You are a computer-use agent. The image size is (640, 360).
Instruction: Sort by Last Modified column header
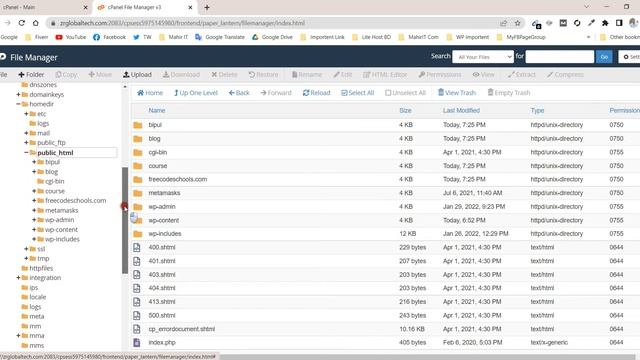coord(461,111)
